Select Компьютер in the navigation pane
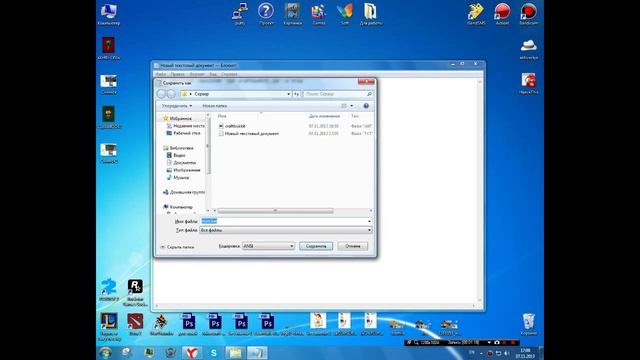The height and width of the screenshot is (360, 640). (x=178, y=207)
